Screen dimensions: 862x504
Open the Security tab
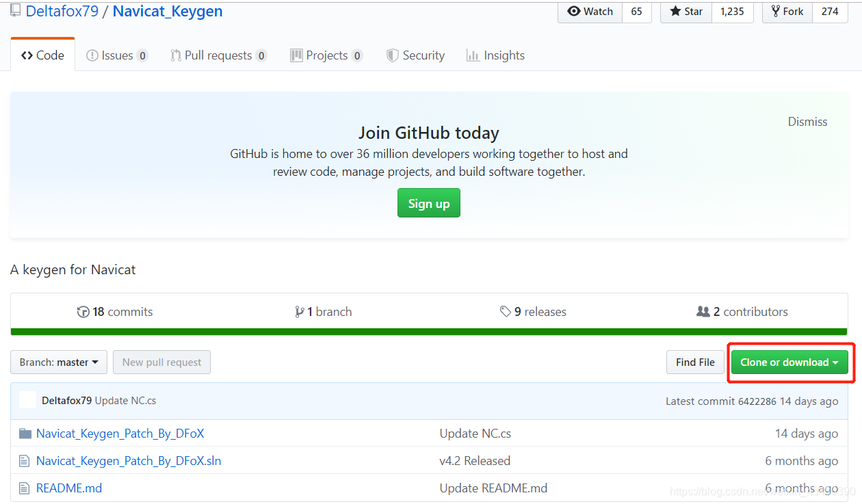pyautogui.click(x=415, y=55)
